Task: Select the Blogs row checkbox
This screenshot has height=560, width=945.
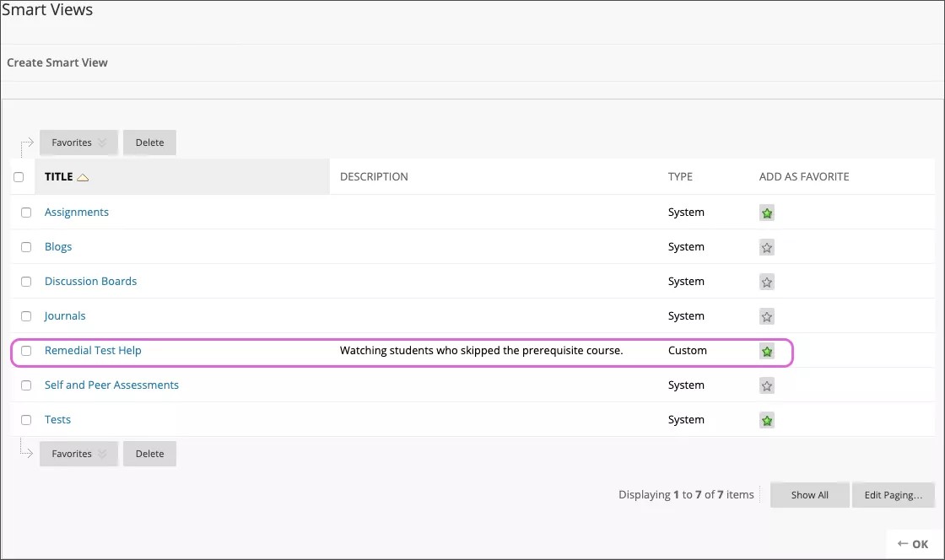Action: pos(26,247)
